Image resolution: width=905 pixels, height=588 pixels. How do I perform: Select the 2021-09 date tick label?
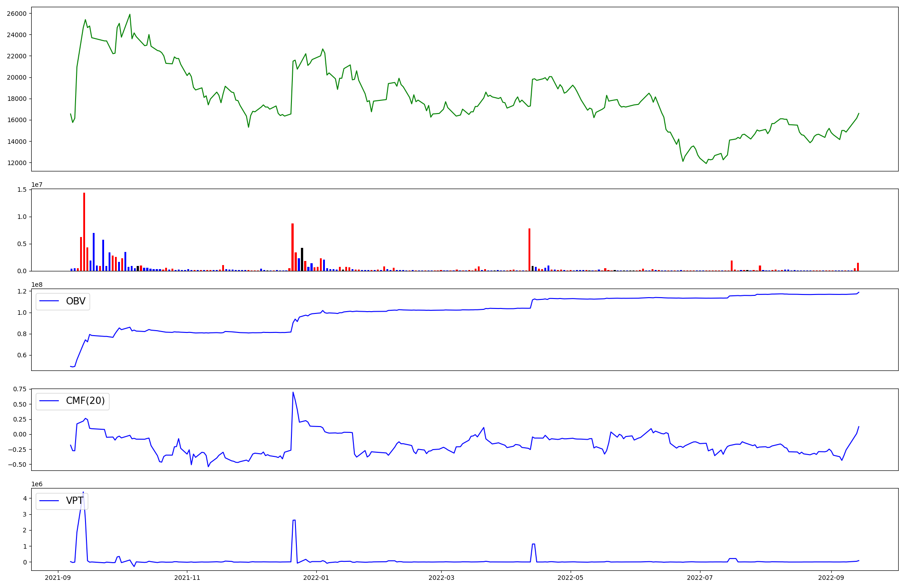tap(58, 578)
